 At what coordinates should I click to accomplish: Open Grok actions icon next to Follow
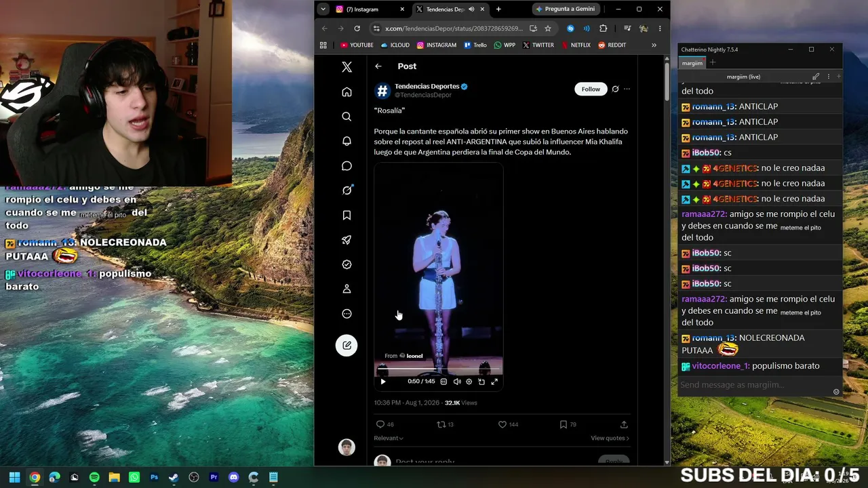pyautogui.click(x=615, y=89)
